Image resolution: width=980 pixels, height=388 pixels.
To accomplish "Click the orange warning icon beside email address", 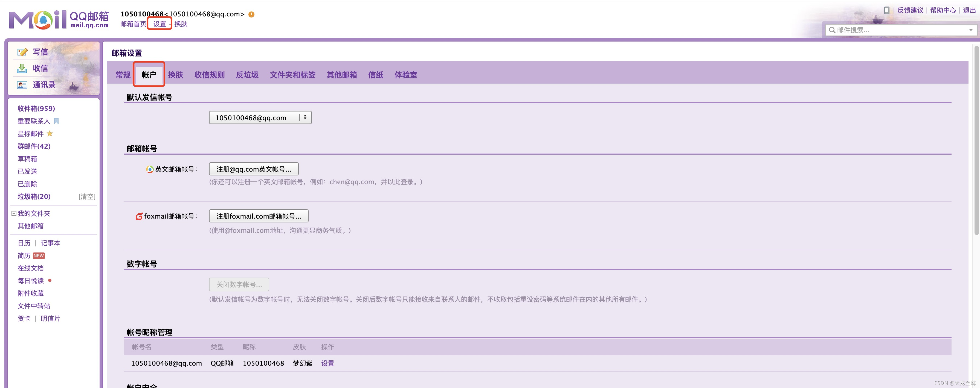I will coord(251,14).
